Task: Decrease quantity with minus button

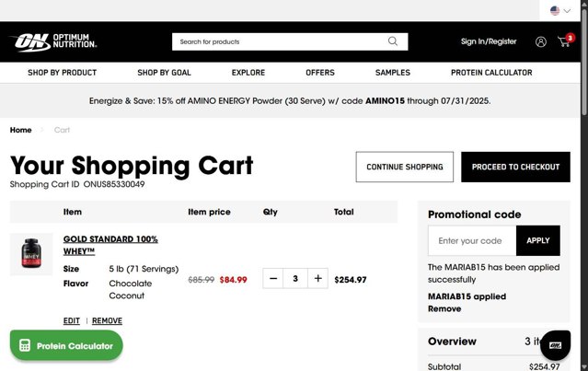Action: click(274, 278)
